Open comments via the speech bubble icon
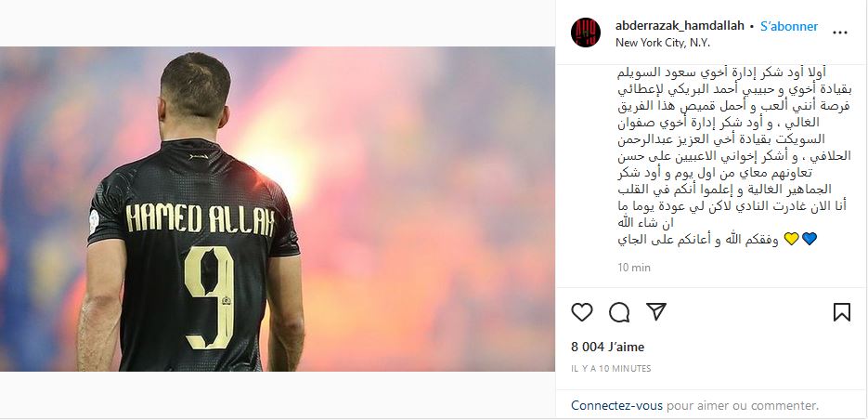Viewport: 868px width, 420px height. pos(619,312)
